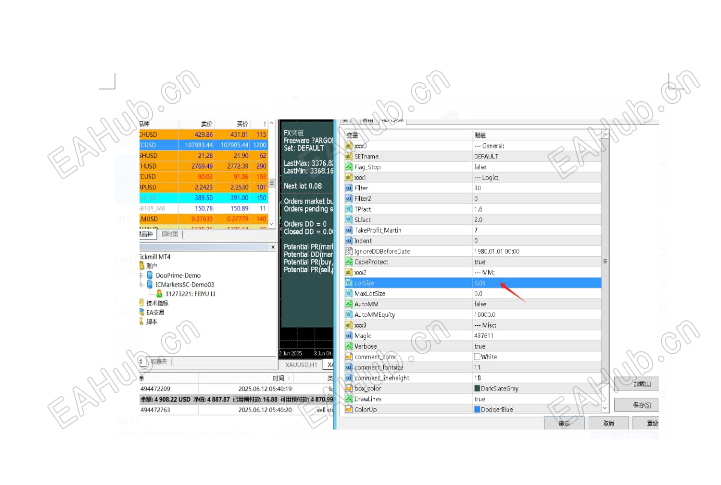The height and width of the screenshot is (485, 721).
Task: Click the LotSize parameter icon
Action: coord(349,283)
